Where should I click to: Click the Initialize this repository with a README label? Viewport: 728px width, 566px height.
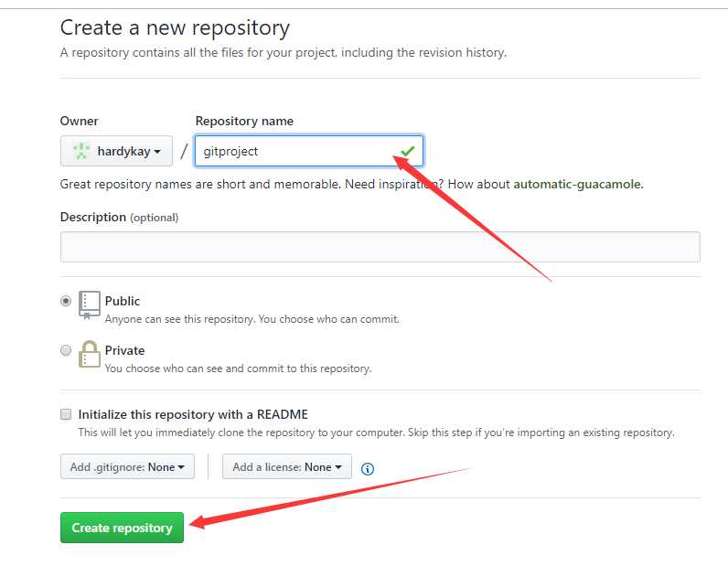(193, 414)
